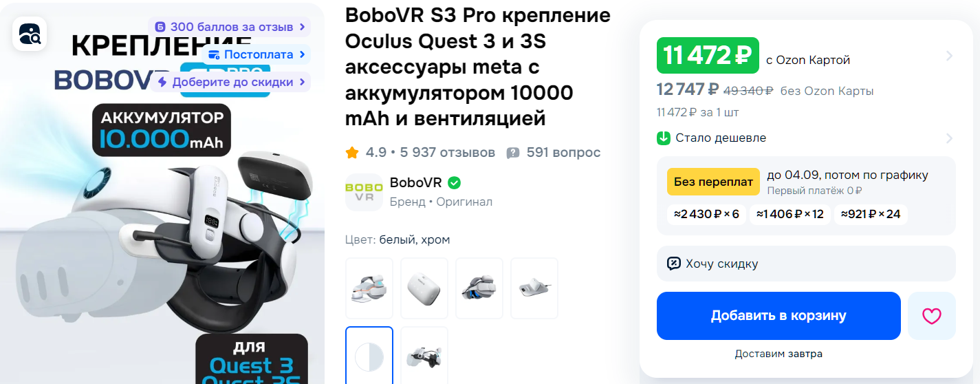The width and height of the screenshot is (980, 384).
Task: Click the visual search icon on product image
Action: [30, 34]
